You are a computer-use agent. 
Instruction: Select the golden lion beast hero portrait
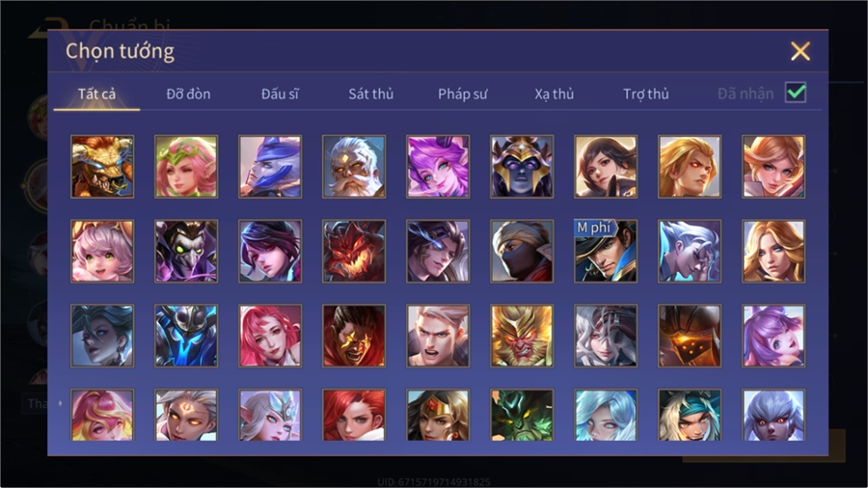102,167
